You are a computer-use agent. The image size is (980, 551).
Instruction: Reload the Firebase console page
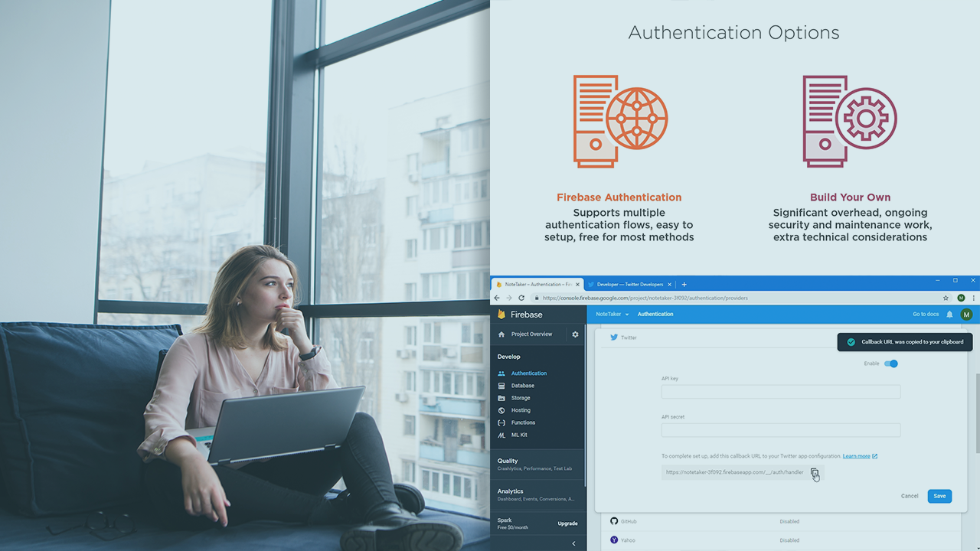click(521, 298)
